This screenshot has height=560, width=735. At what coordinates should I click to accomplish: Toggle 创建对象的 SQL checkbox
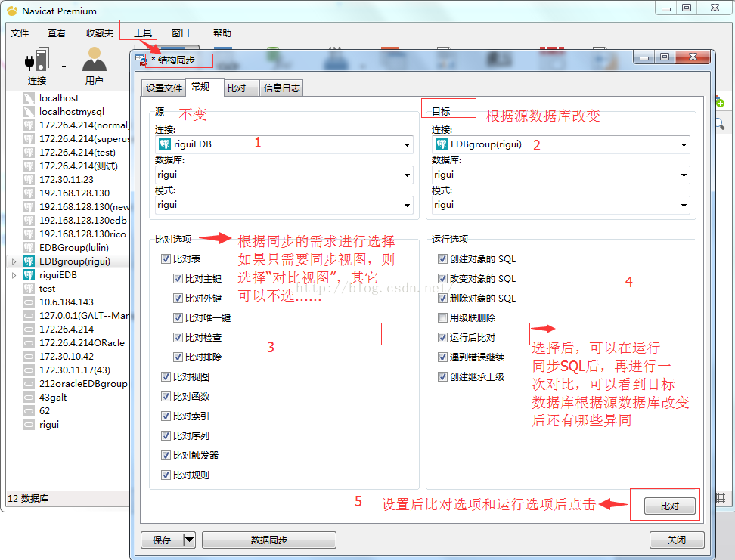pyautogui.click(x=442, y=258)
